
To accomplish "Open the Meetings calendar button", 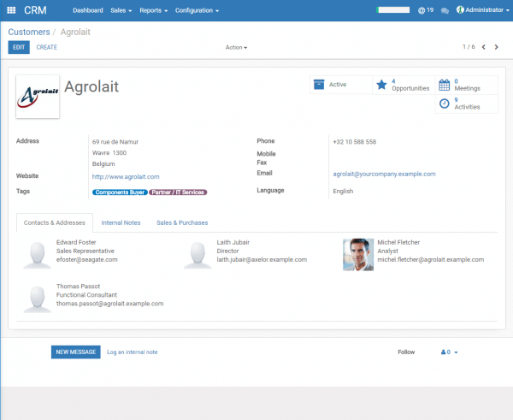I will [x=465, y=85].
